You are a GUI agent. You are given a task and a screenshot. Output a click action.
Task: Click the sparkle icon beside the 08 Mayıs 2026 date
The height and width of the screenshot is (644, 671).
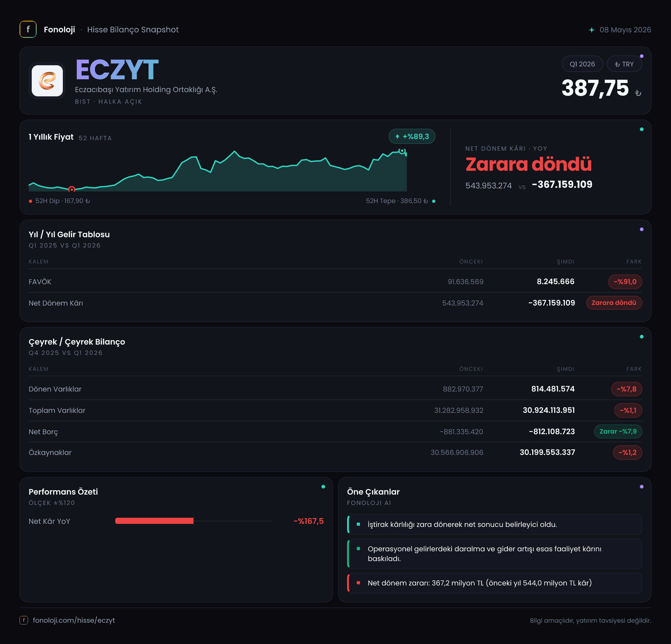[x=592, y=30]
